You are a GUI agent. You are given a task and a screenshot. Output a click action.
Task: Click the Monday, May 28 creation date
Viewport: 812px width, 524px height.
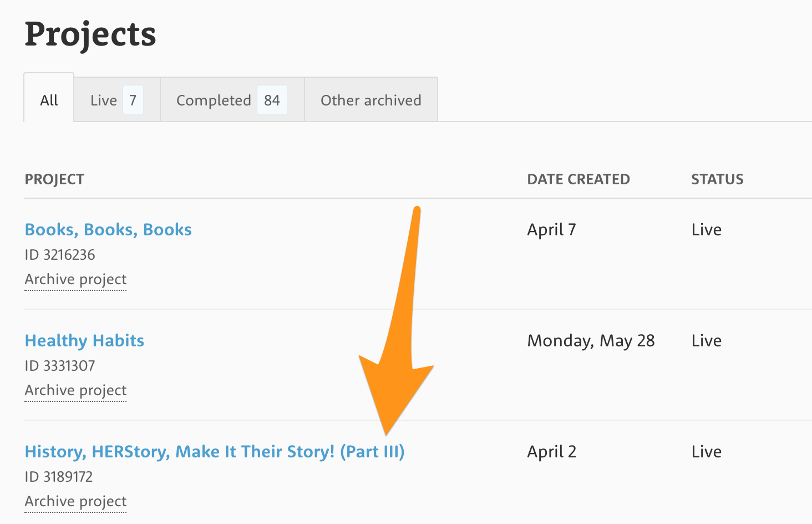point(591,341)
